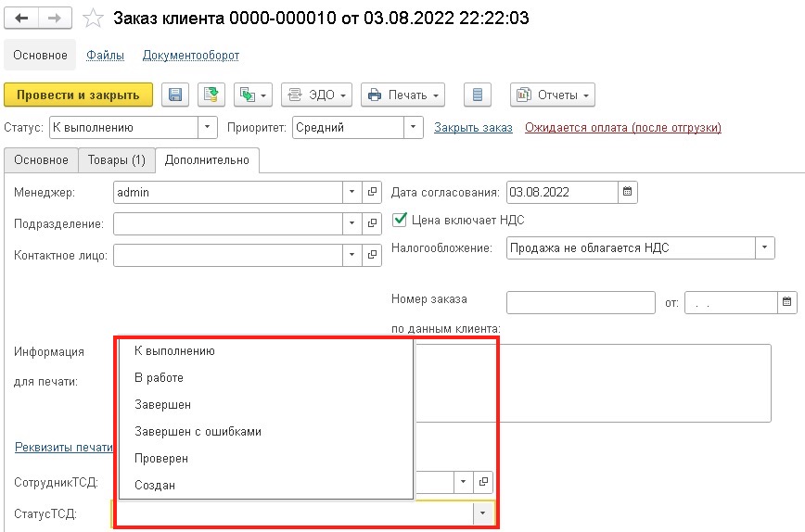Open the top Основное section

coord(40,55)
